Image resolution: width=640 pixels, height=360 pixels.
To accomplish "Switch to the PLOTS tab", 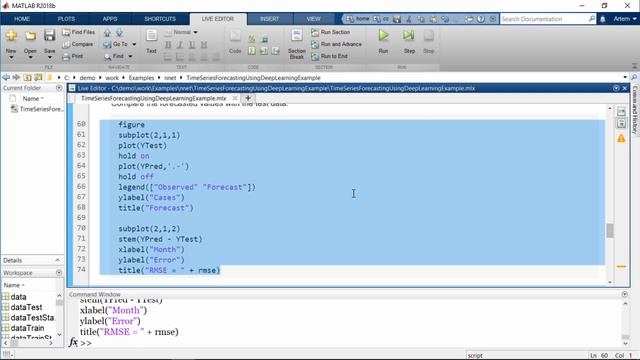I will coord(66,19).
